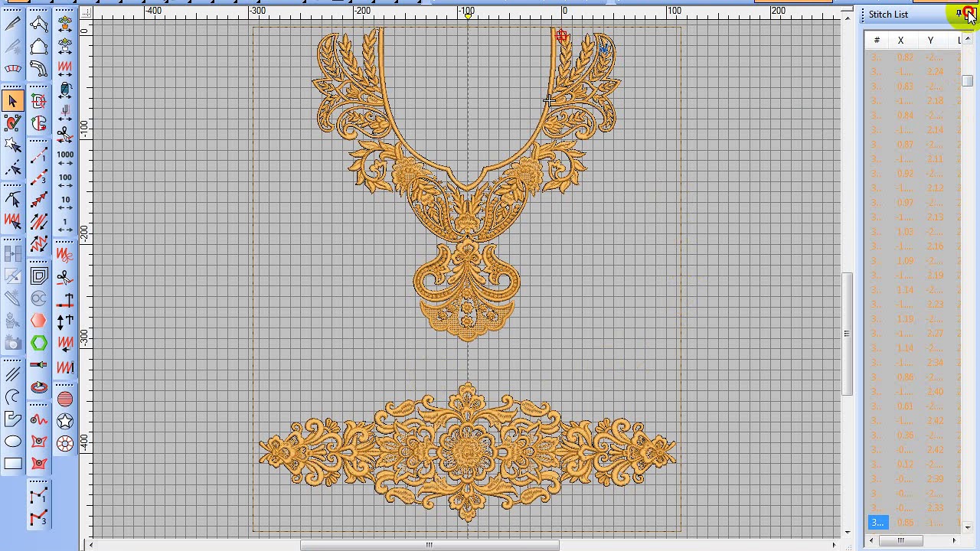Select the nested squares offset tool
This screenshot has height=551, width=980.
point(39,276)
